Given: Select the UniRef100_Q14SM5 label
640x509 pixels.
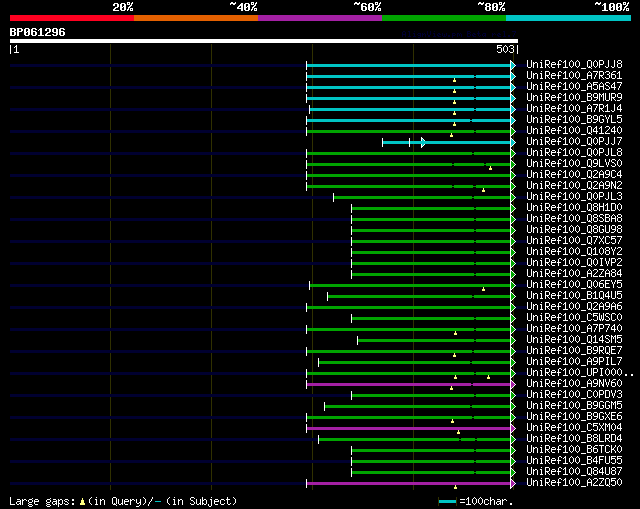Looking at the screenshot, I should [574, 340].
